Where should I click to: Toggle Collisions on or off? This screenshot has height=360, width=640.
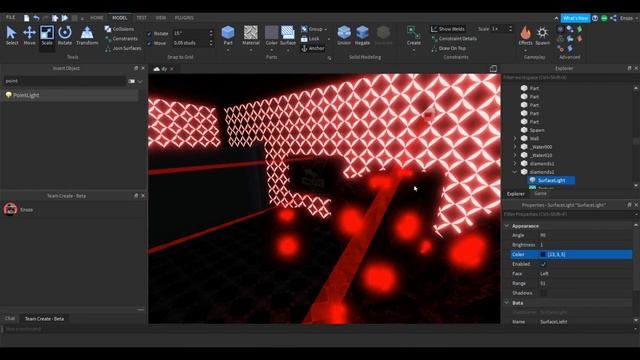pyautogui.click(x=119, y=29)
